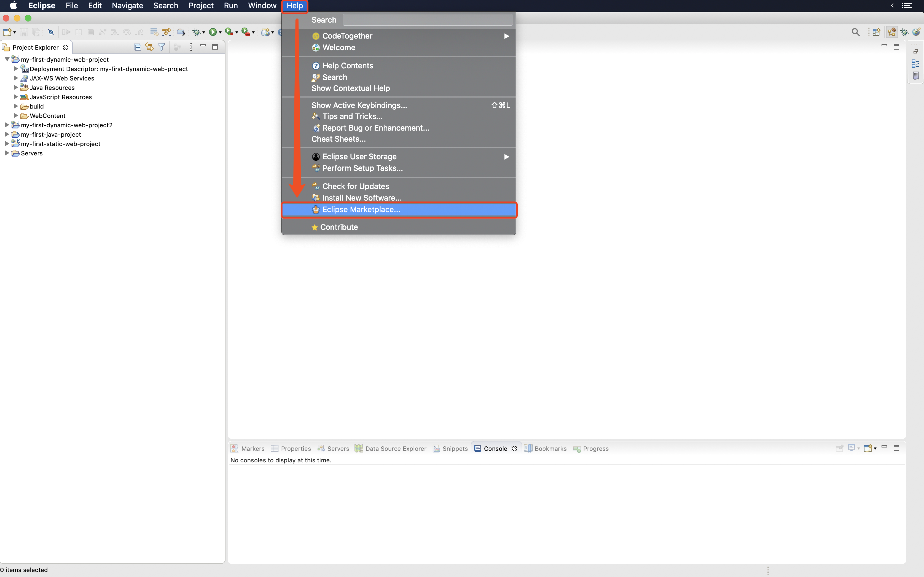Expand the Servers project node
Screen dimensions: 924x577
(7, 153)
